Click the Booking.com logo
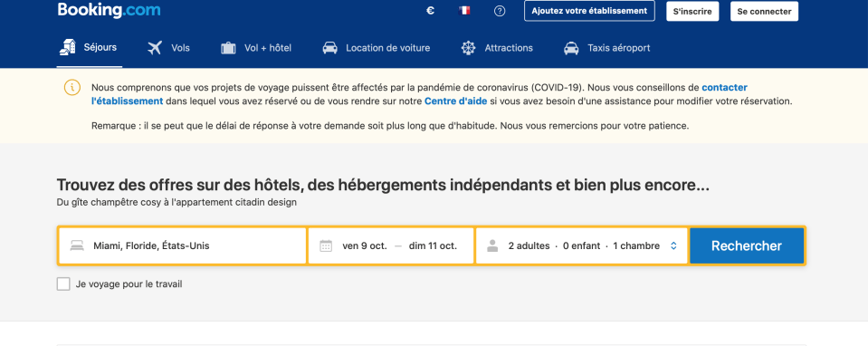This screenshot has height=346, width=868. 109,10
